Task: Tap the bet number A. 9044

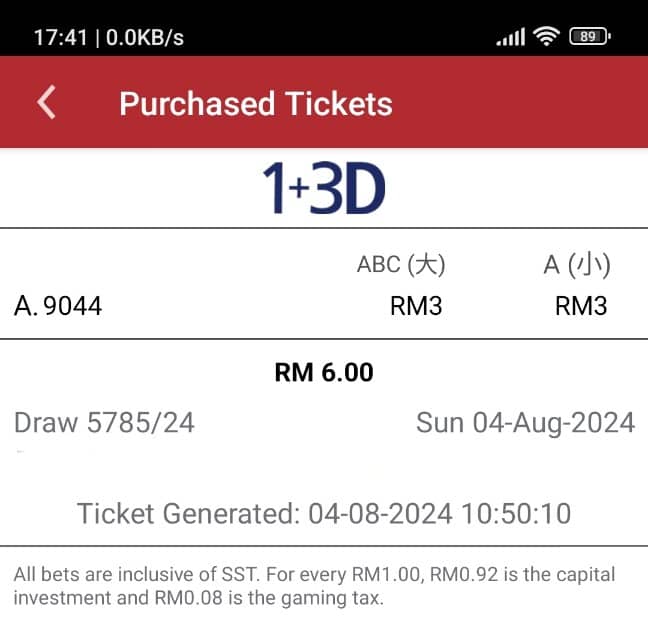Action: (58, 306)
